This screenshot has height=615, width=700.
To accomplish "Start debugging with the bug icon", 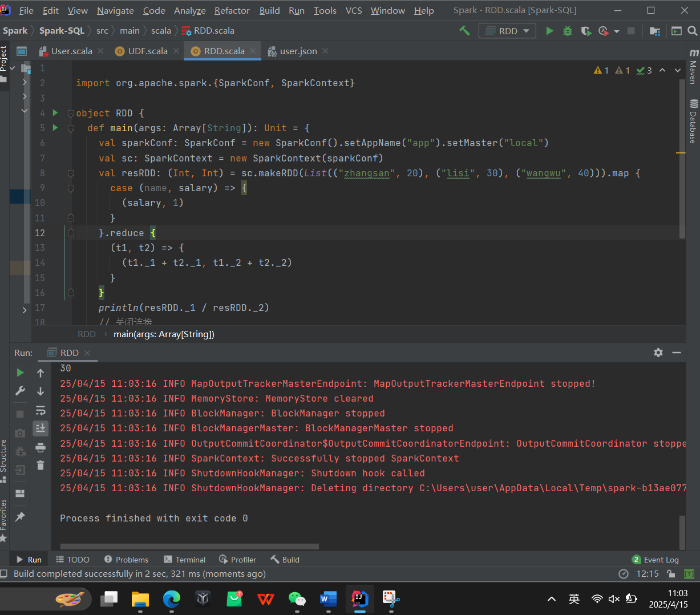I will (x=568, y=31).
